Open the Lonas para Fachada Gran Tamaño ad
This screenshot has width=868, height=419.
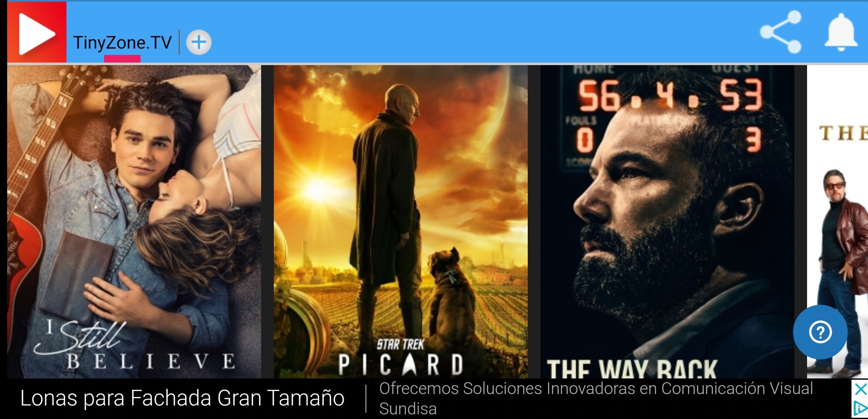(x=182, y=398)
